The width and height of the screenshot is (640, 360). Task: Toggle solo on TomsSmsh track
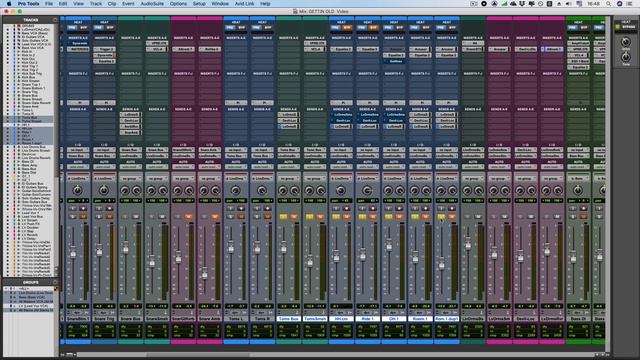pos(310,217)
